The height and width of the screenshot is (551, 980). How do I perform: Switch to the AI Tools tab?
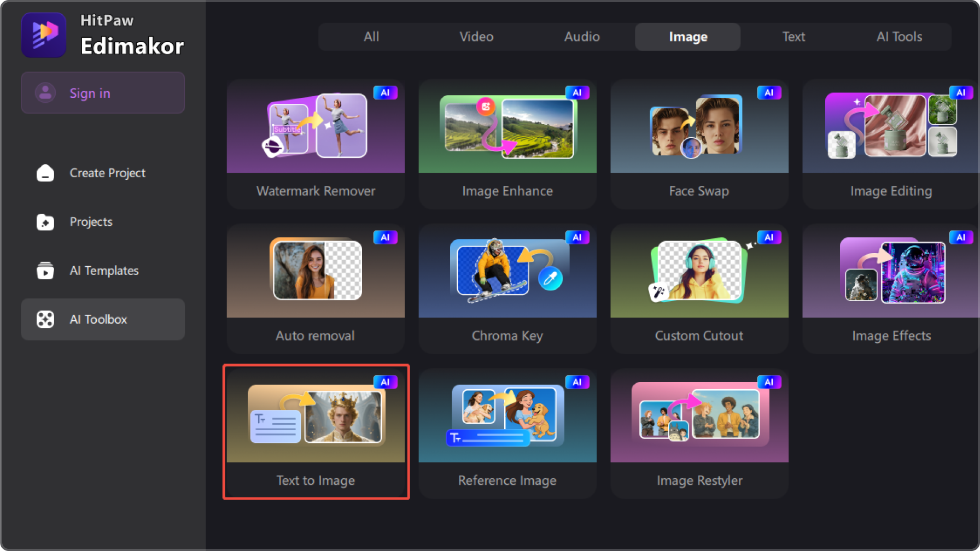coord(899,37)
